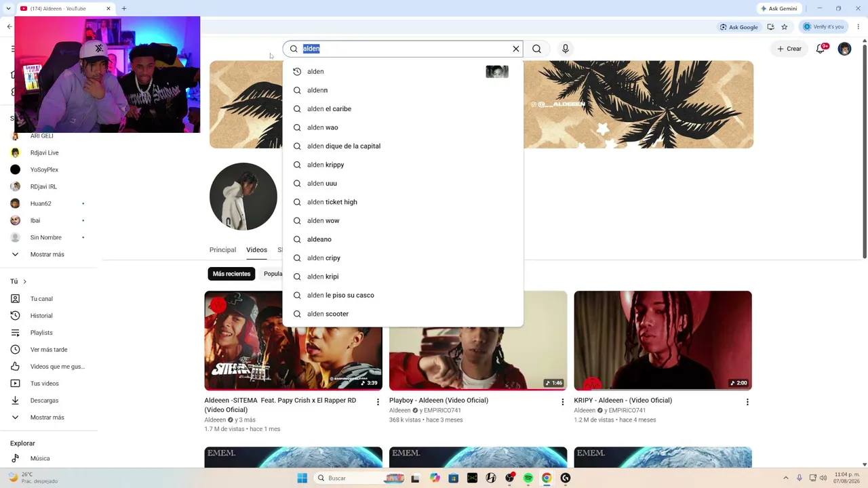The image size is (868, 488).
Task: Choose 'alden le piso su casco' suggestion
Action: coord(403,295)
